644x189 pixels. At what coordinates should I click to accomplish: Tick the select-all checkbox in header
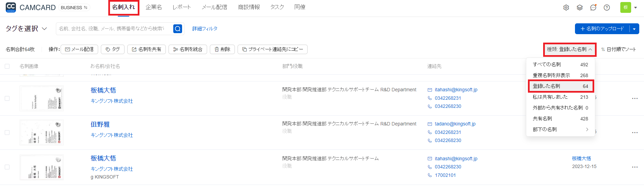(7, 66)
